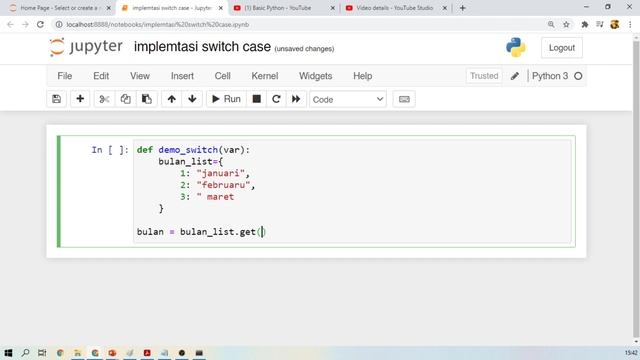
Task: Open Adobe Acrobat from taskbar
Action: 147,353
